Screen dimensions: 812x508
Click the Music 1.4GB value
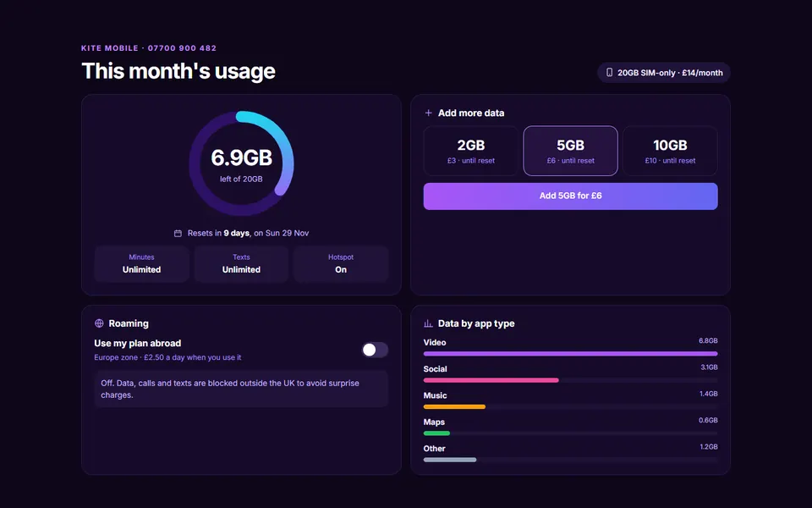pos(709,394)
